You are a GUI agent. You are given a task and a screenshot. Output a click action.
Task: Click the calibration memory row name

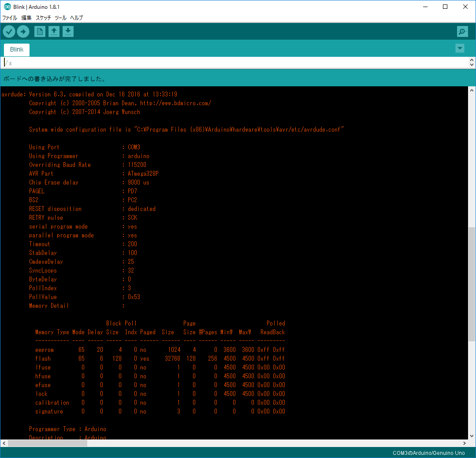coord(52,403)
